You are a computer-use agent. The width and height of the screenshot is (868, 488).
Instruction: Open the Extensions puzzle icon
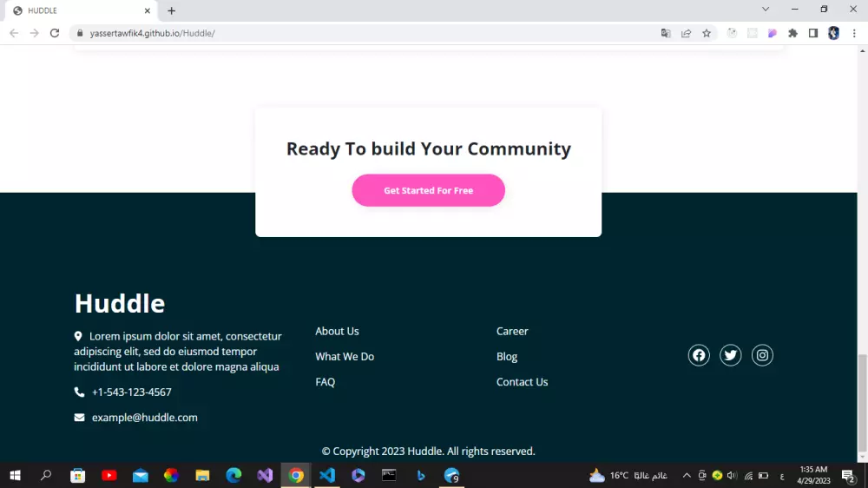792,33
